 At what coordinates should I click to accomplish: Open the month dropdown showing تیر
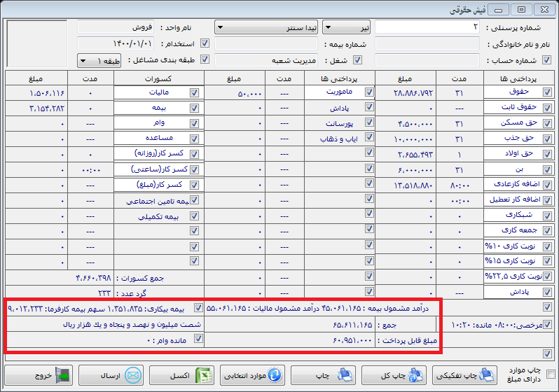click(x=346, y=27)
